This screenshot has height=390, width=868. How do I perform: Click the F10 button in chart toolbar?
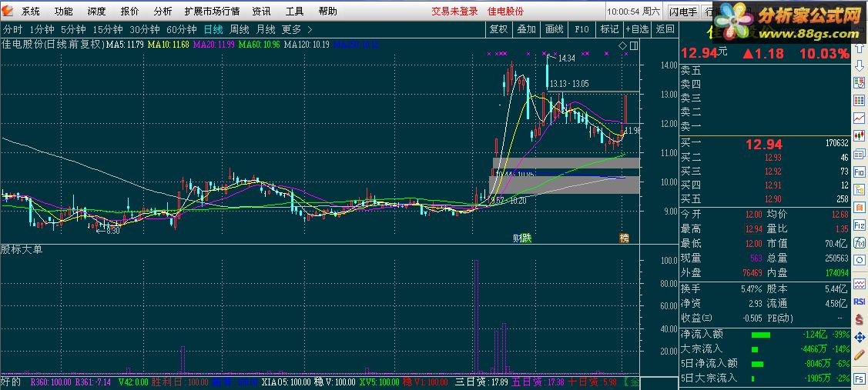pyautogui.click(x=581, y=29)
